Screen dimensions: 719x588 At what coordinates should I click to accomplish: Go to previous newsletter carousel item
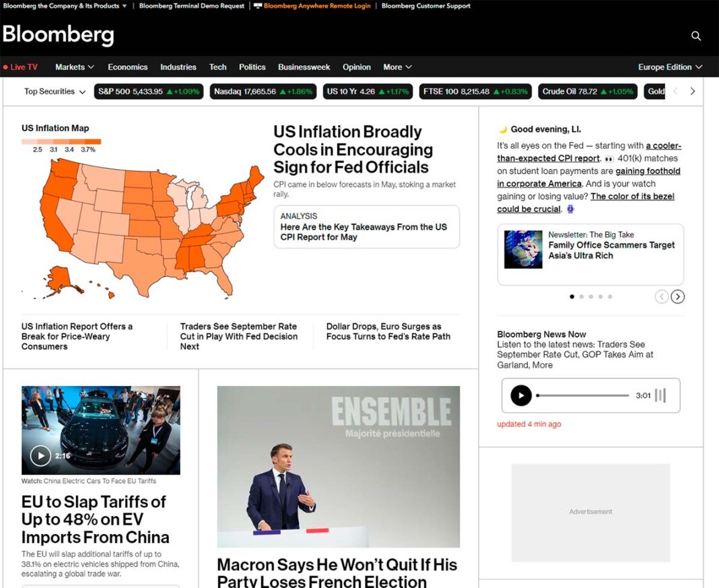(x=661, y=297)
